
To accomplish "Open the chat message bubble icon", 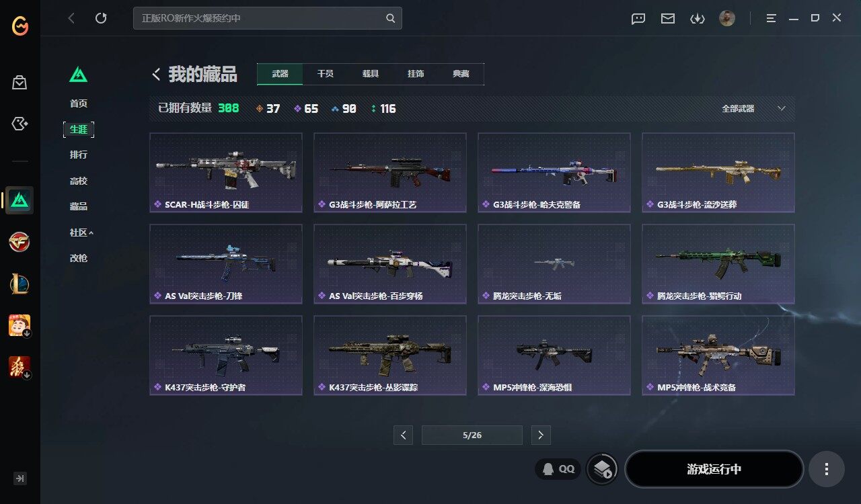I will pos(638,18).
